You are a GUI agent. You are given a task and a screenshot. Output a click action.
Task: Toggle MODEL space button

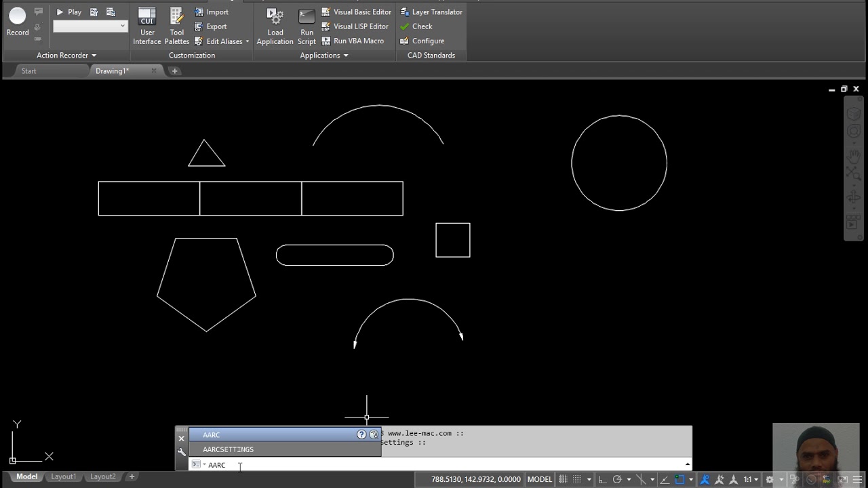pos(540,479)
